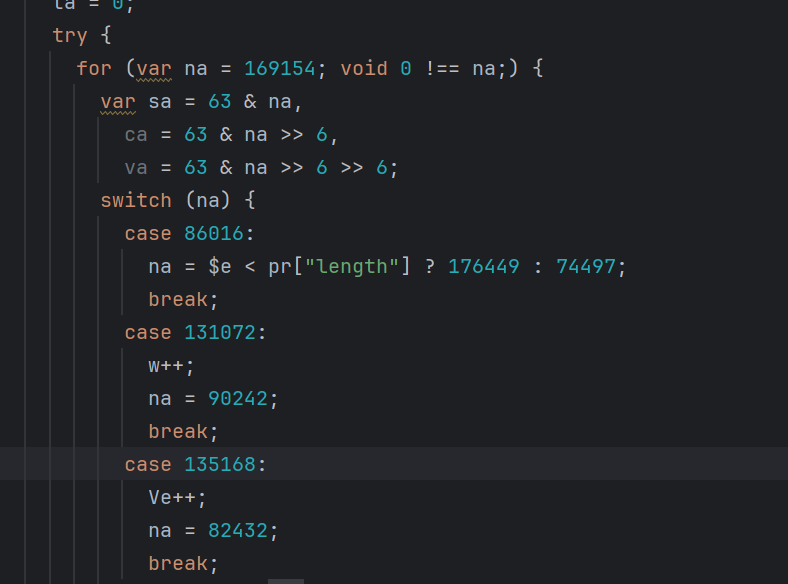Click the $e variable in the comparison
Image resolution: width=788 pixels, height=584 pixels.
[x=219, y=267]
